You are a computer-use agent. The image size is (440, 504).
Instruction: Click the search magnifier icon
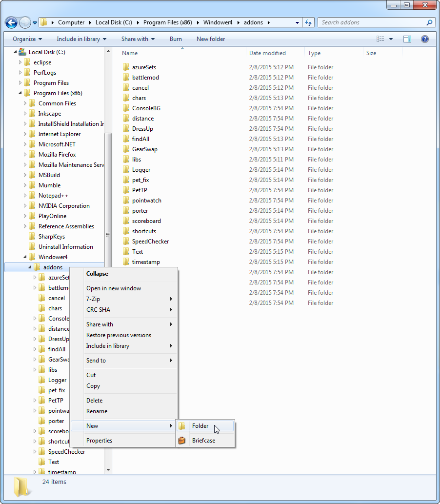pos(429,22)
